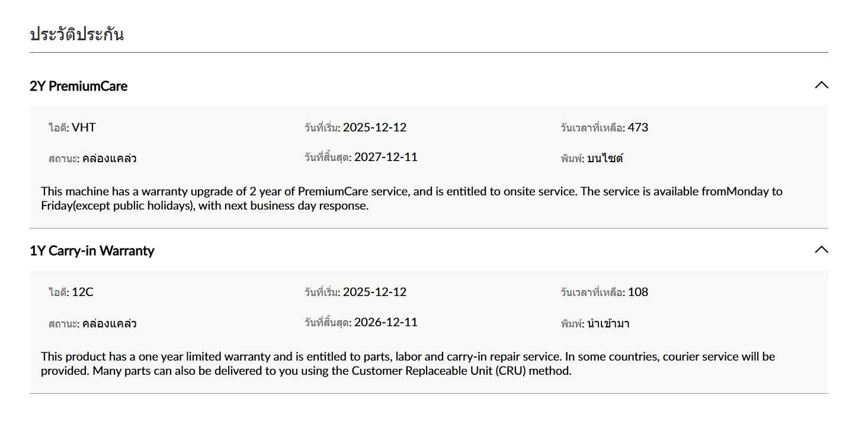868x447 pixels.
Task: Click the PremiumCare end date 2027-12-11
Action: (x=386, y=157)
